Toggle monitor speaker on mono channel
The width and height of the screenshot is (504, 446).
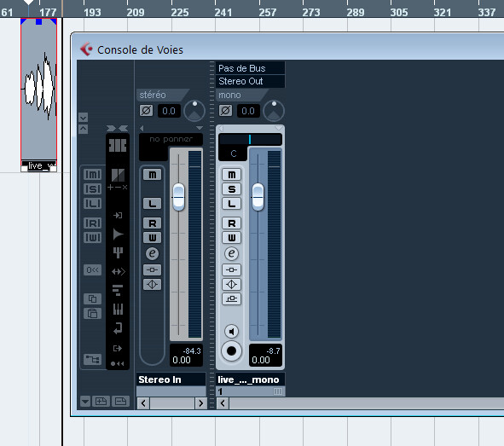pyautogui.click(x=231, y=331)
